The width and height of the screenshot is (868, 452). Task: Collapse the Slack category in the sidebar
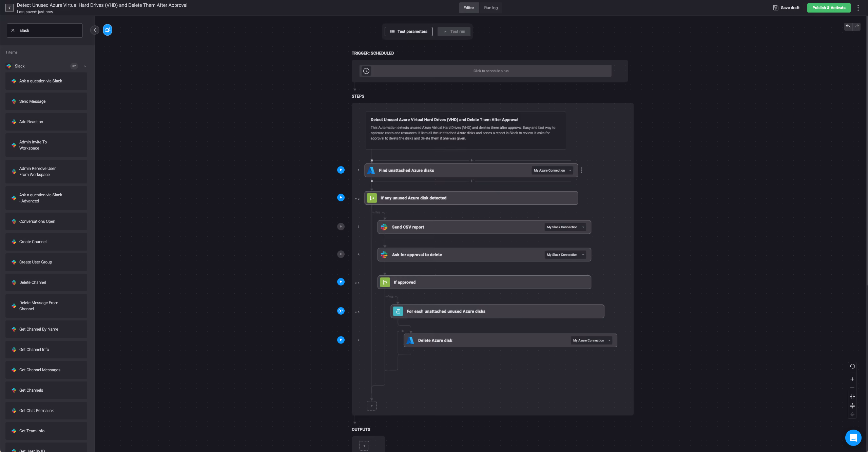point(85,66)
